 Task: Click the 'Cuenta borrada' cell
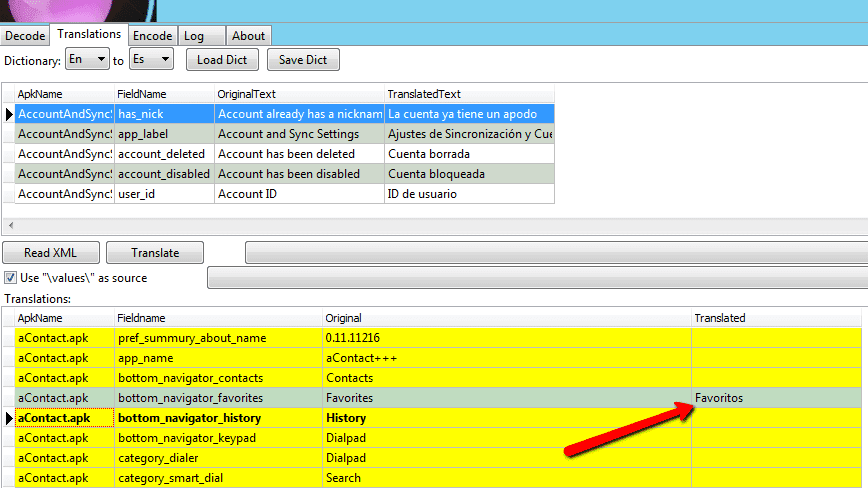coord(469,154)
